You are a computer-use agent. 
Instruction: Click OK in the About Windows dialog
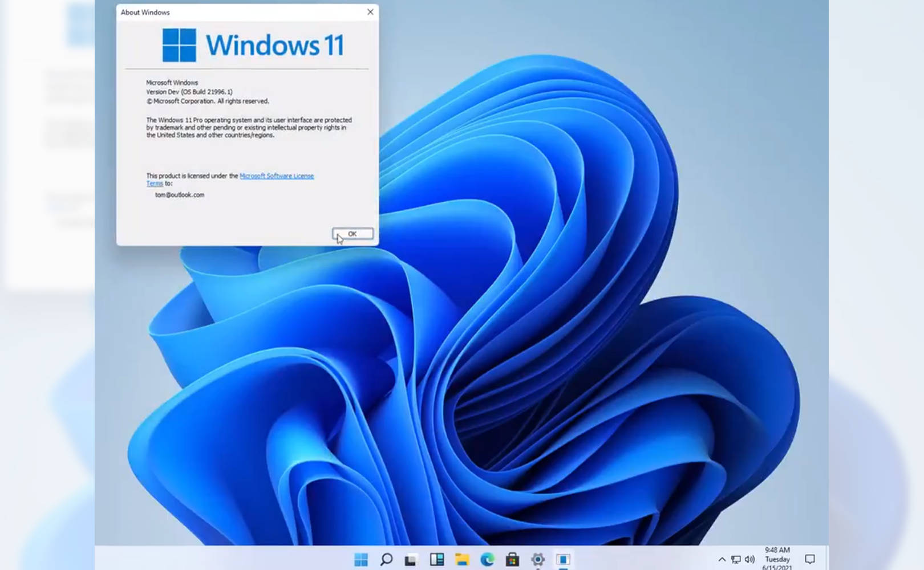click(352, 233)
